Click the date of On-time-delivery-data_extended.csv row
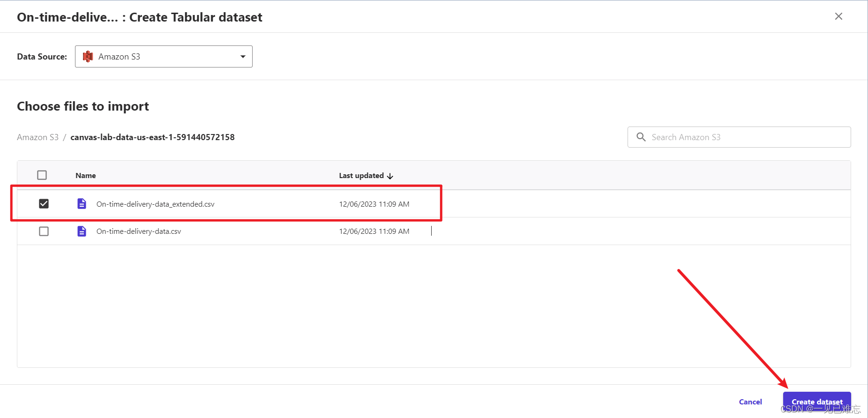 pos(374,204)
